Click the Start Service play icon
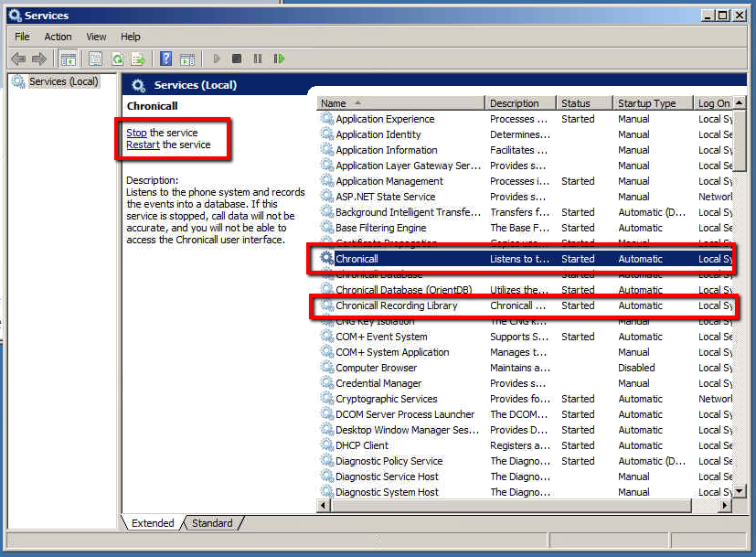Screen dimensions: 756x557 217,59
